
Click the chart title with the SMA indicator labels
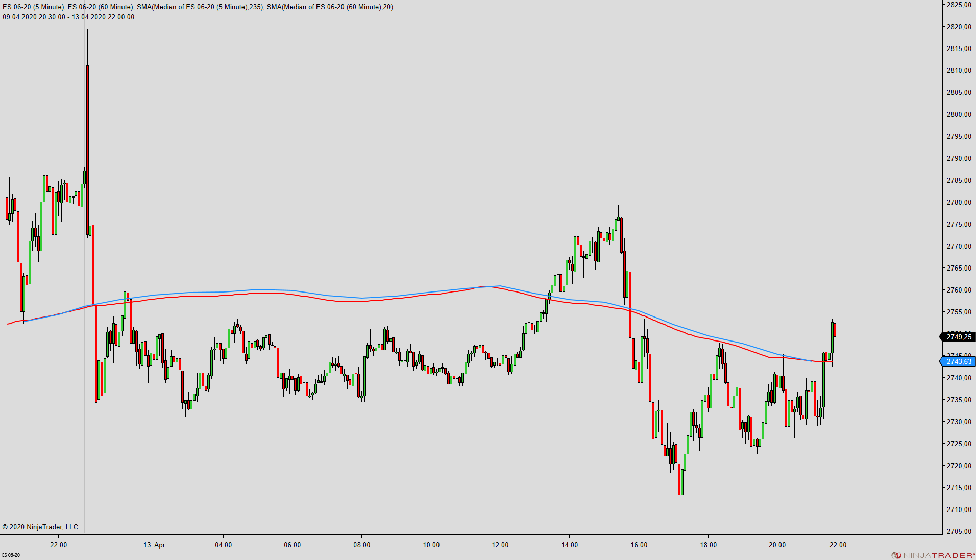[198, 7]
